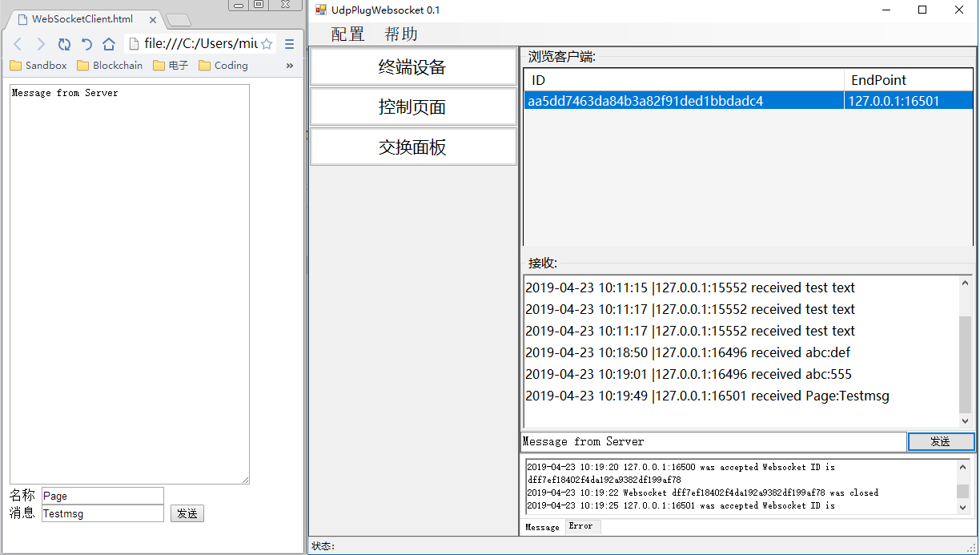This screenshot has width=980, height=555.
Task: Click the 交换面板 button
Action: pyautogui.click(x=412, y=147)
